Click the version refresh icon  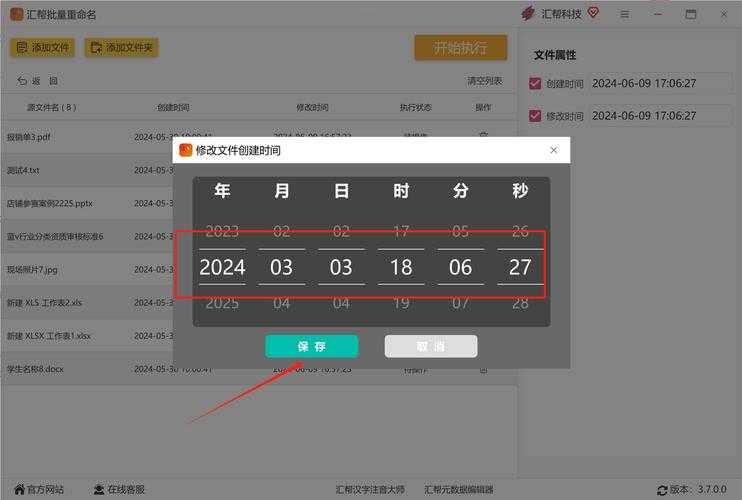click(662, 490)
